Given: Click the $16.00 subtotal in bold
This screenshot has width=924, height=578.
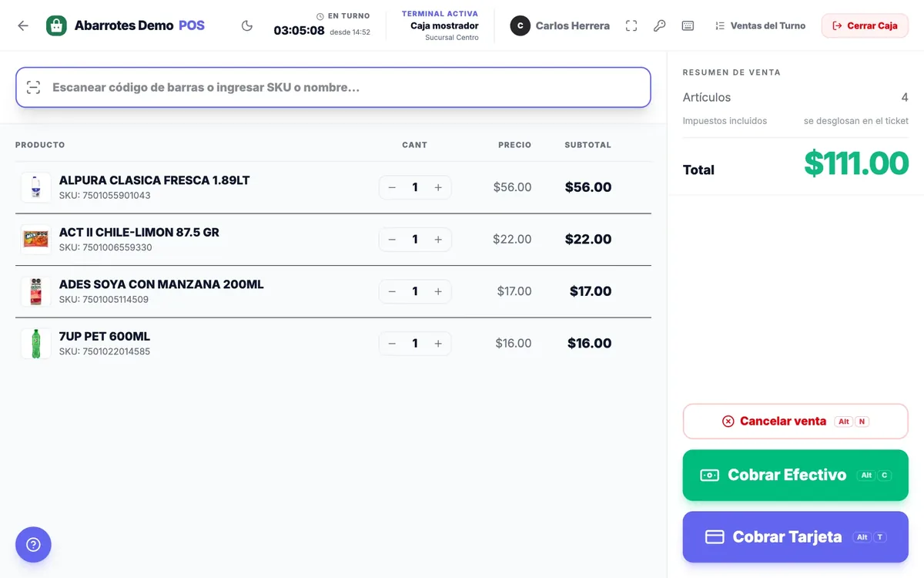Looking at the screenshot, I should [x=590, y=344].
